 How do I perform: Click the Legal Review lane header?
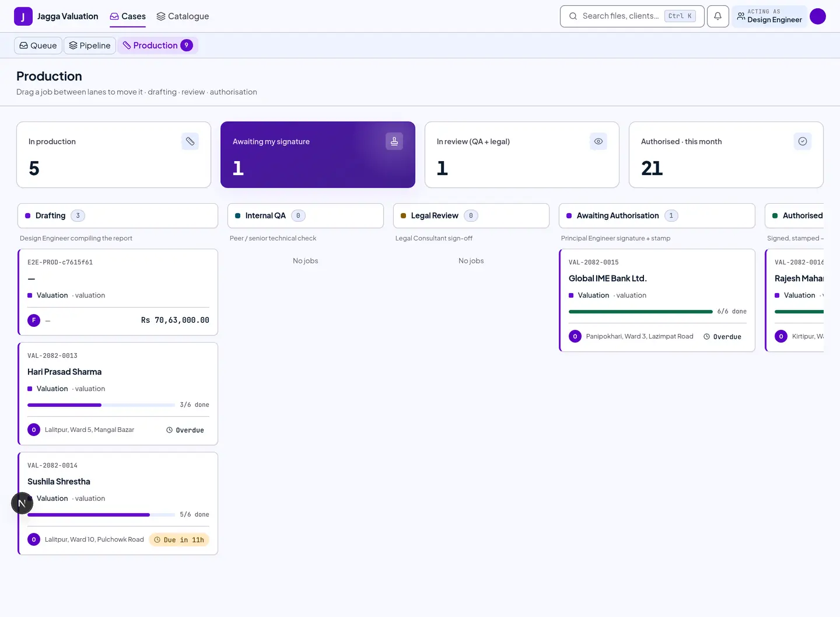(x=471, y=216)
